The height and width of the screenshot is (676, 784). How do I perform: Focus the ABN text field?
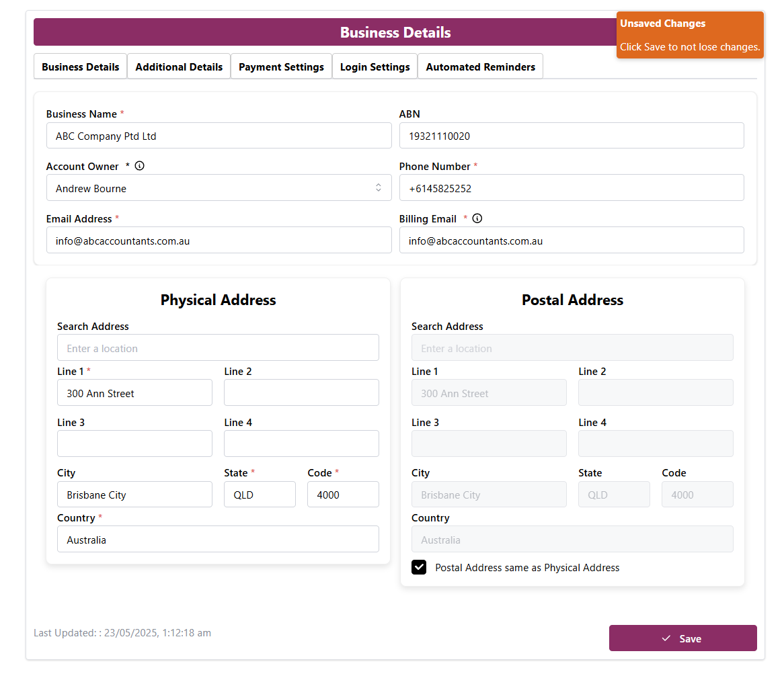click(x=571, y=136)
